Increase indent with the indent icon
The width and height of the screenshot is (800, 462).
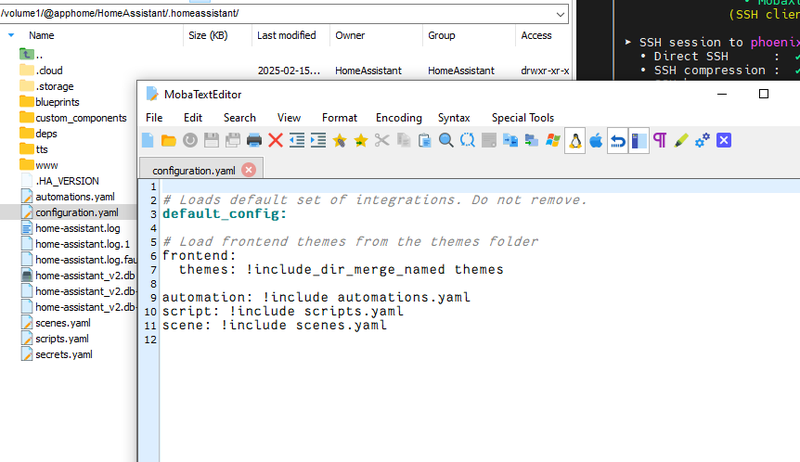point(318,140)
